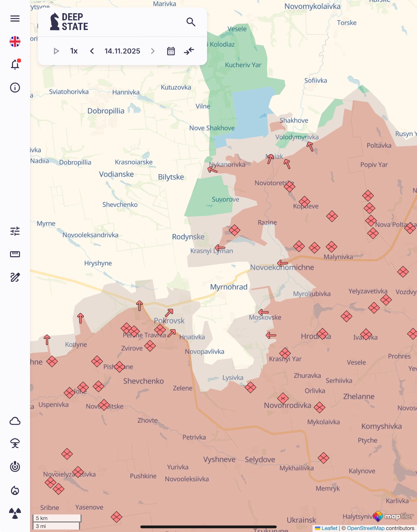Select the ruler measurement tool
The height and width of the screenshot is (532, 417).
click(x=15, y=254)
